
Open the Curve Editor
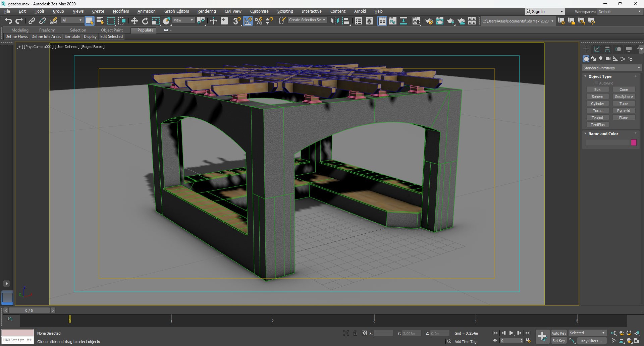click(393, 21)
